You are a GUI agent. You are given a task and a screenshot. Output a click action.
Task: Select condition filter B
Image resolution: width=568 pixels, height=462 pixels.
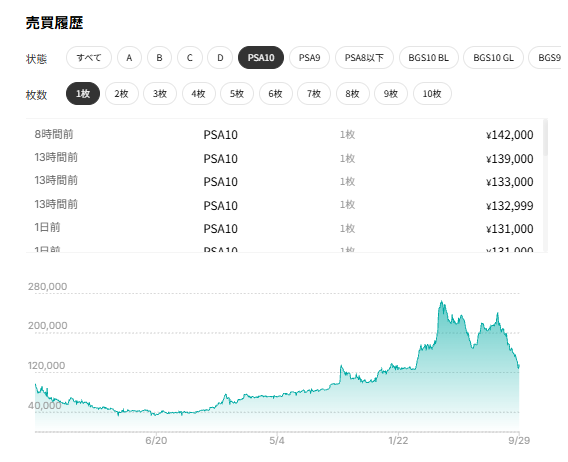click(159, 58)
